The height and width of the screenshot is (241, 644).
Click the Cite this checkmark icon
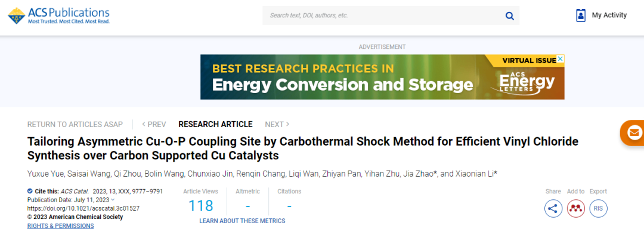pyautogui.click(x=30, y=191)
